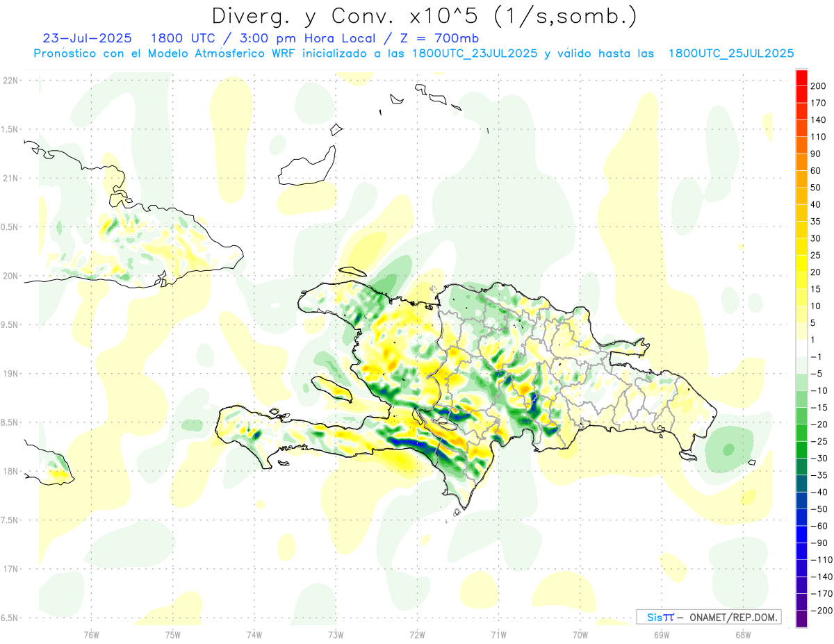Click the '1800UTC_25JUL2025' valid-until timestamp
This screenshot has height=644, width=834.
coord(731,53)
